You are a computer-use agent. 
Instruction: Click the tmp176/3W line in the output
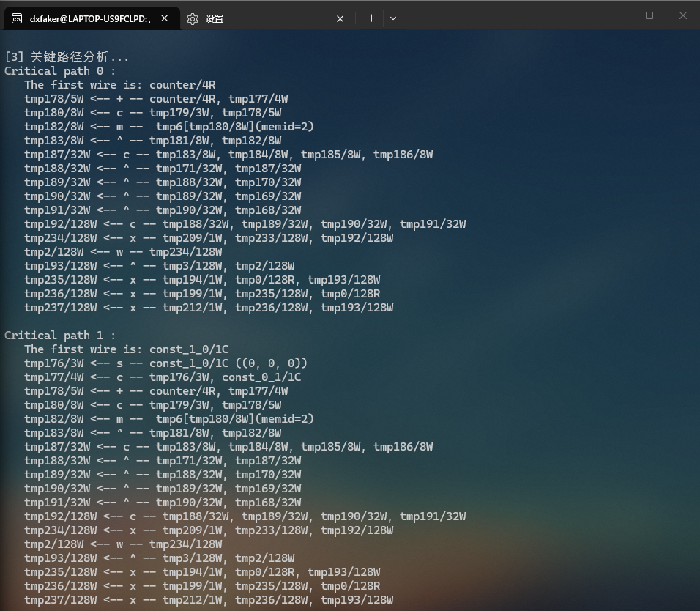165,363
